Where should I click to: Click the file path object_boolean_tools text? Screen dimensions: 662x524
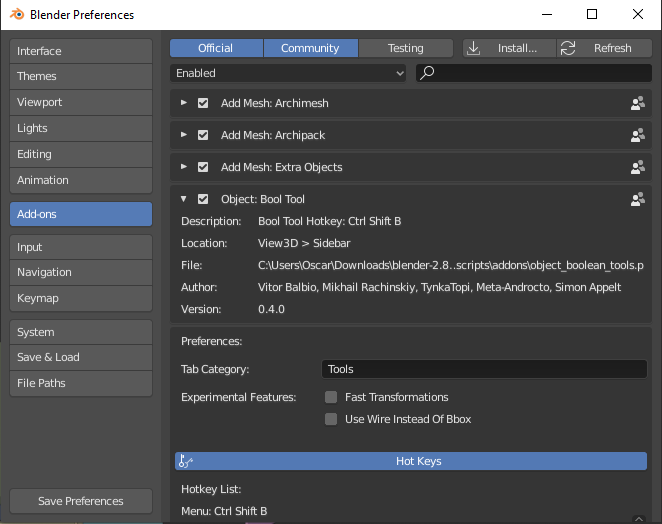point(450,265)
